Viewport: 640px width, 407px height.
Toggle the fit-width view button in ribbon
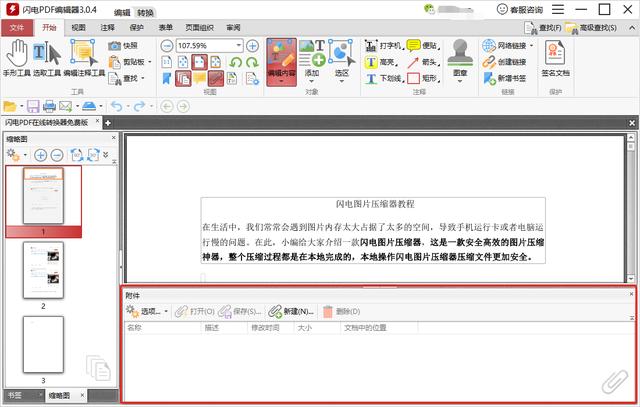point(200,62)
